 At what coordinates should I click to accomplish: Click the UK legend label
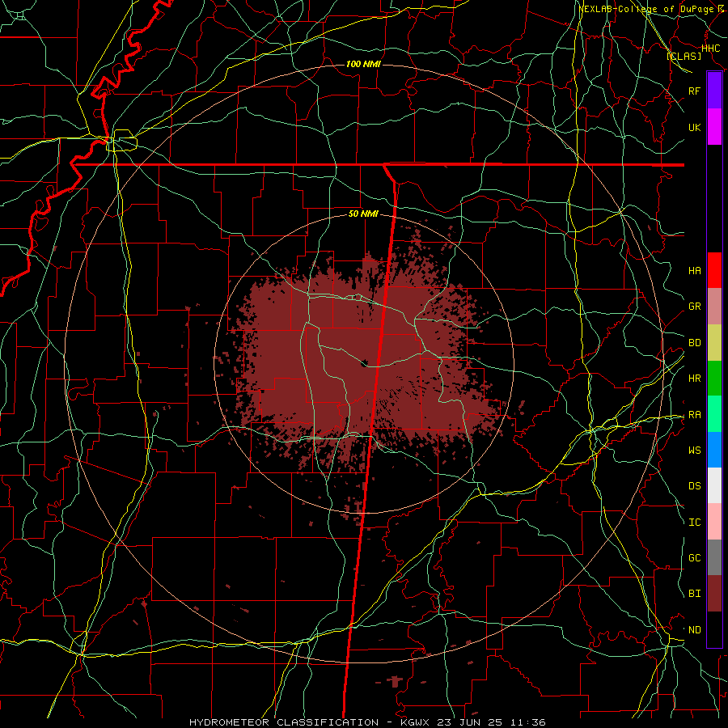point(694,127)
